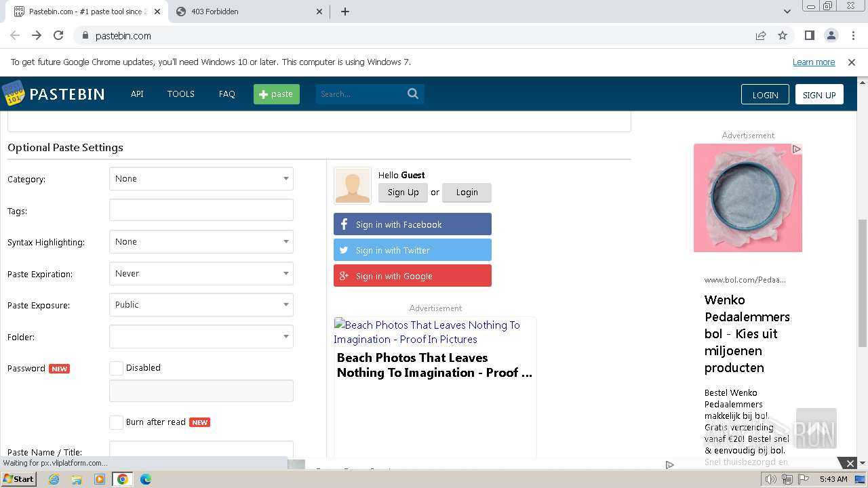This screenshot has width=868, height=488.
Task: Go forward with browser forward arrow
Action: 37,35
